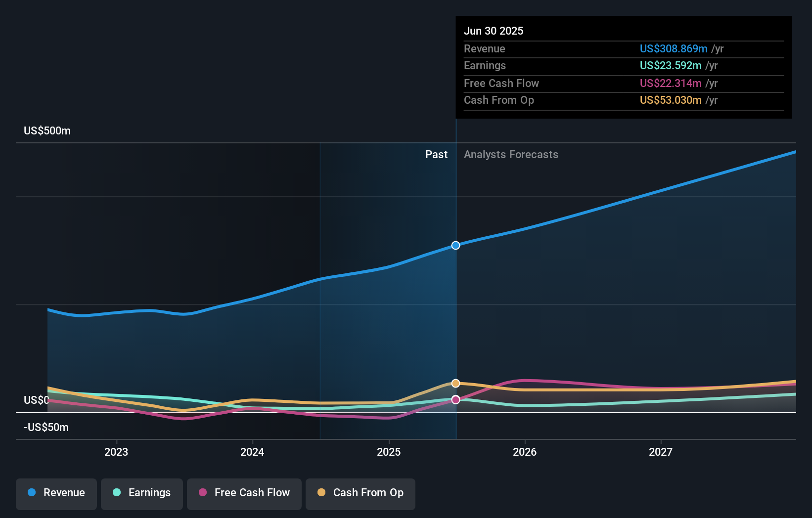Image resolution: width=812 pixels, height=518 pixels.
Task: Click the highlighted Jun 30 2025 tooltip header
Action: (494, 31)
